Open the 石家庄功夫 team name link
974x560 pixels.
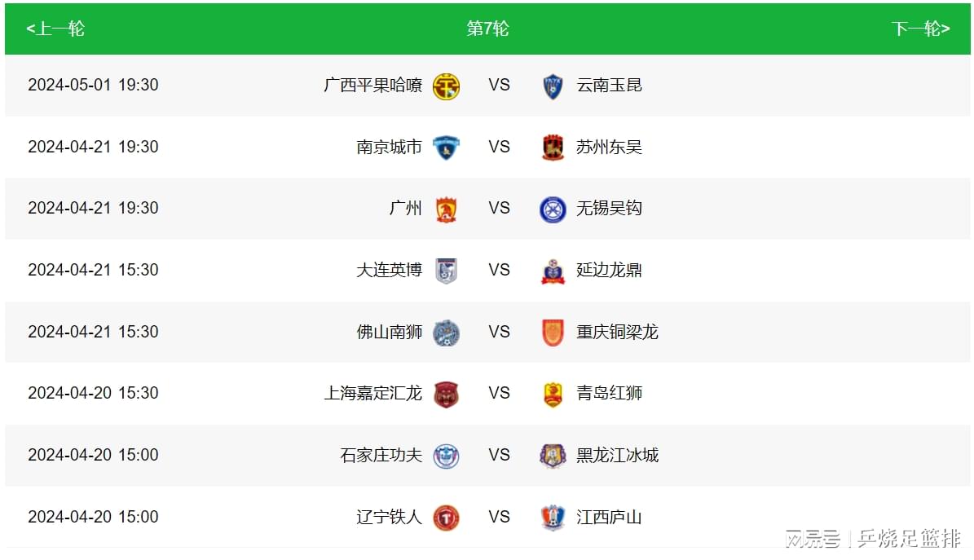381,456
